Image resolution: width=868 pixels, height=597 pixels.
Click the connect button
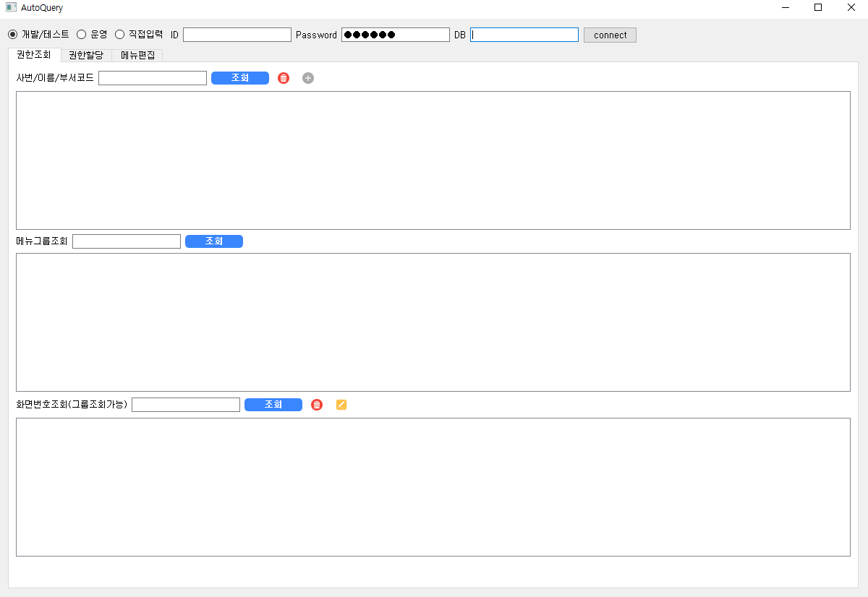point(610,35)
